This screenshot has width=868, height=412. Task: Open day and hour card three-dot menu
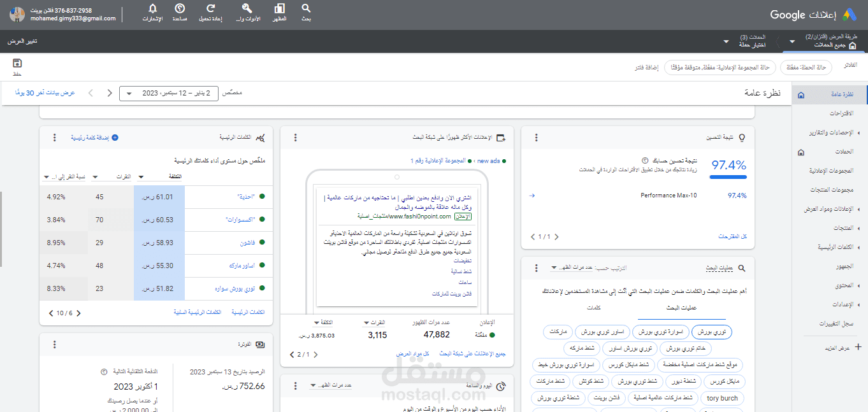295,386
